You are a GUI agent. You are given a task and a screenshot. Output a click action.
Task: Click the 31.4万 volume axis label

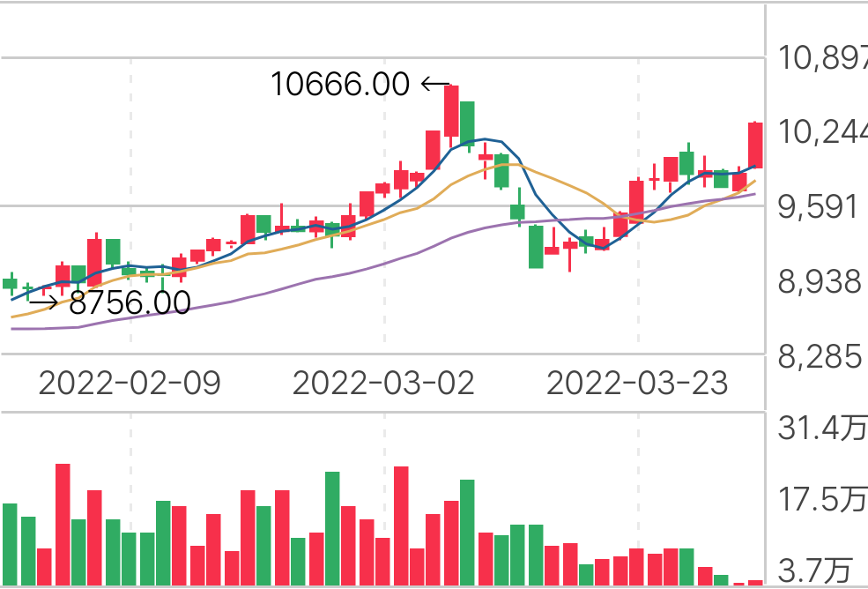[x=822, y=428]
